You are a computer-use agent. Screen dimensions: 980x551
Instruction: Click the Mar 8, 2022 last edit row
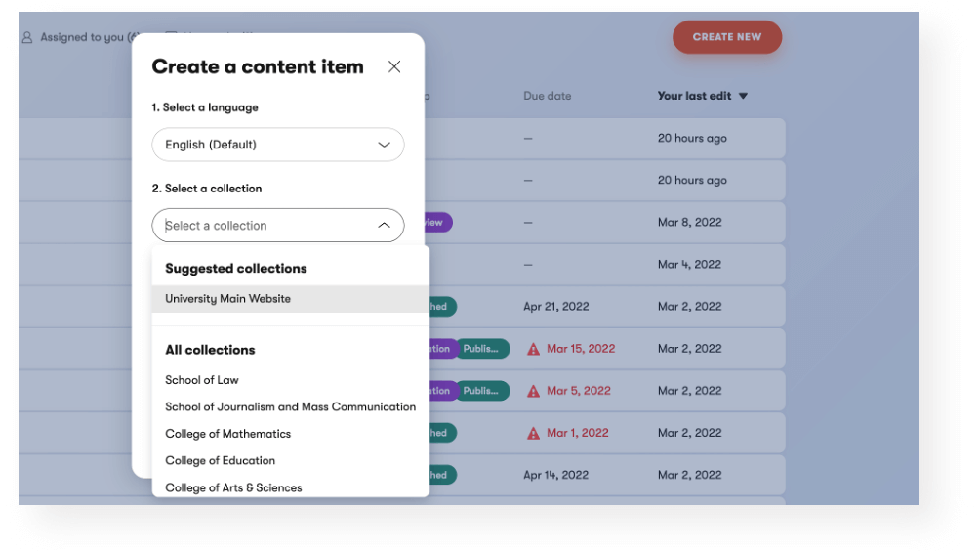(x=690, y=222)
